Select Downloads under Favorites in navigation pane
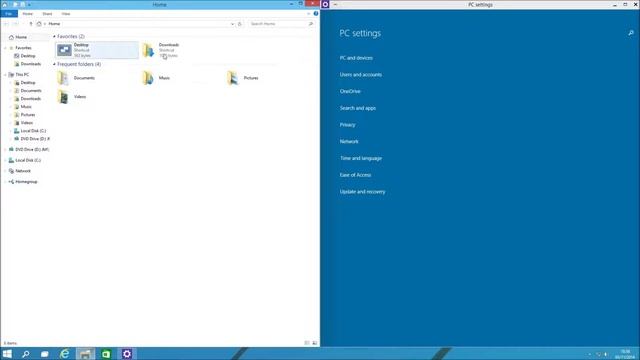640x360 pixels. tap(31, 64)
